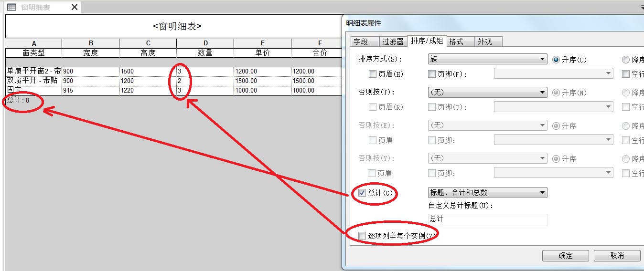Click the 取消 button

617,255
